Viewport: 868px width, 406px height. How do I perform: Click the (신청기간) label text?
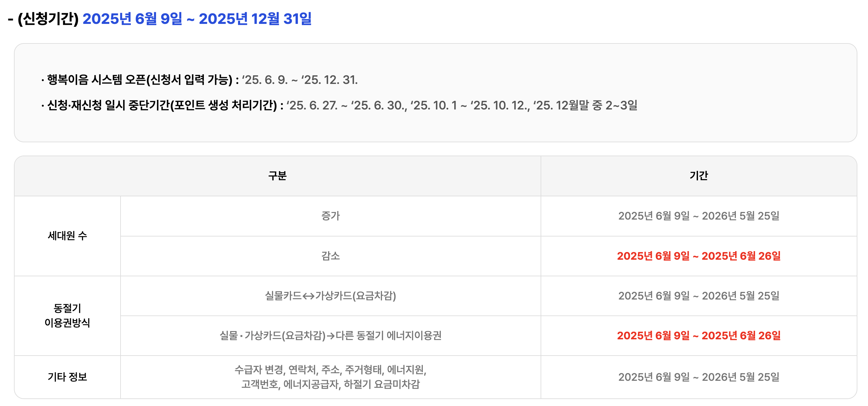click(48, 19)
